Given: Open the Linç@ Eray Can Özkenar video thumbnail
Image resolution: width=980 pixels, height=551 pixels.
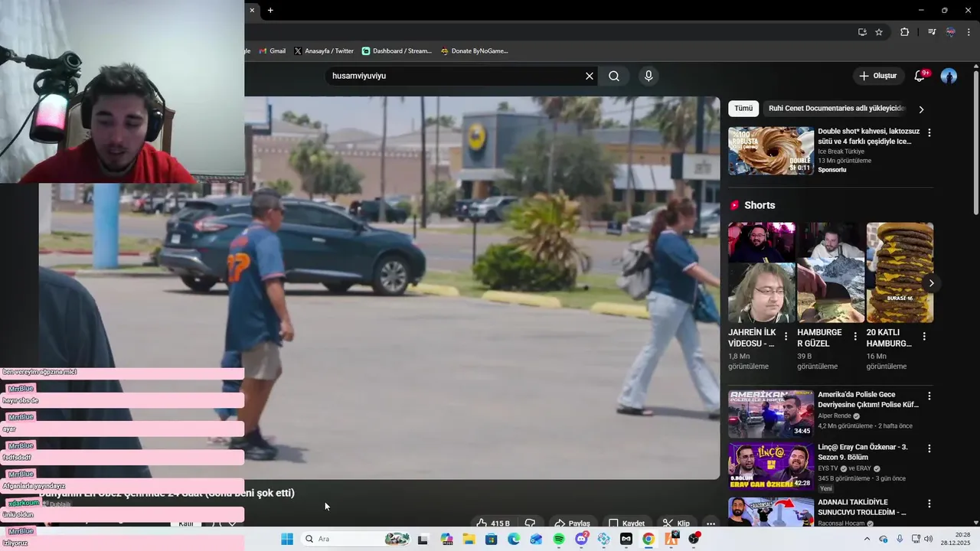Looking at the screenshot, I should [x=771, y=465].
